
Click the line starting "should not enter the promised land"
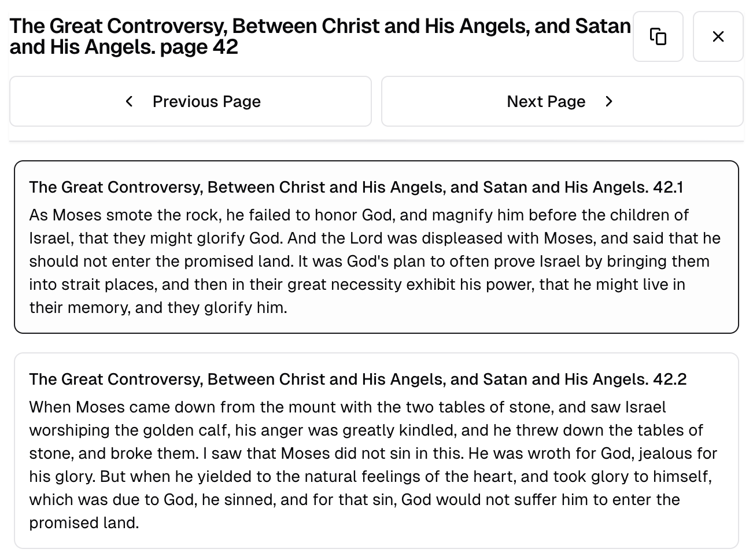tap(369, 261)
